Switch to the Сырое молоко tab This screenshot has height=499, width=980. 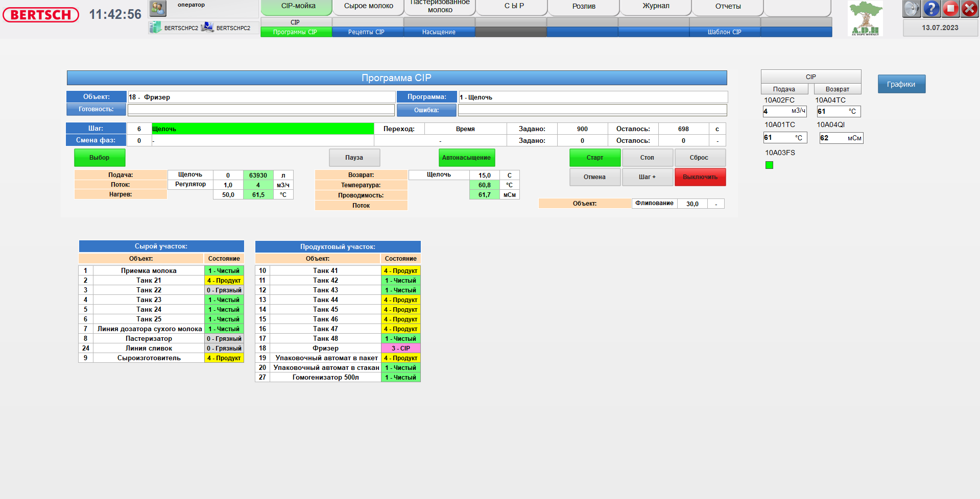[368, 6]
